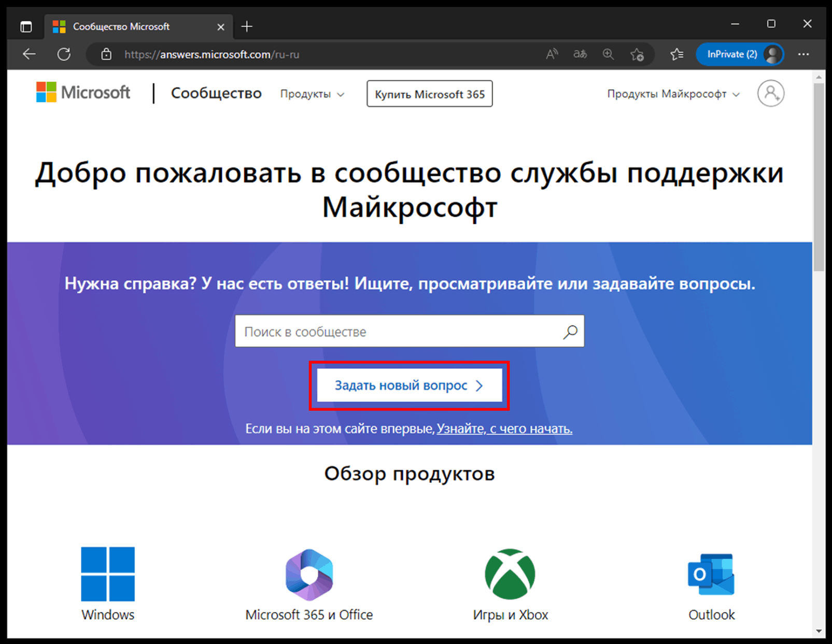Viewport: 832px width, 644px height.
Task: Open the tab actions menu icon
Action: (25, 26)
